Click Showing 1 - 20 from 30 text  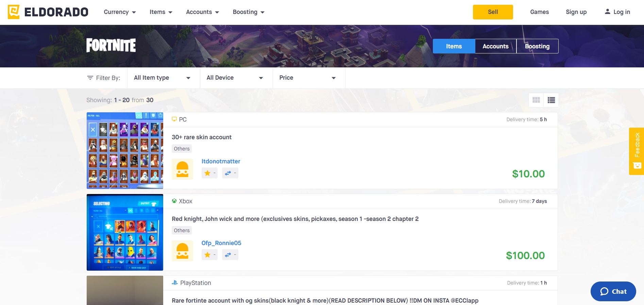point(120,100)
